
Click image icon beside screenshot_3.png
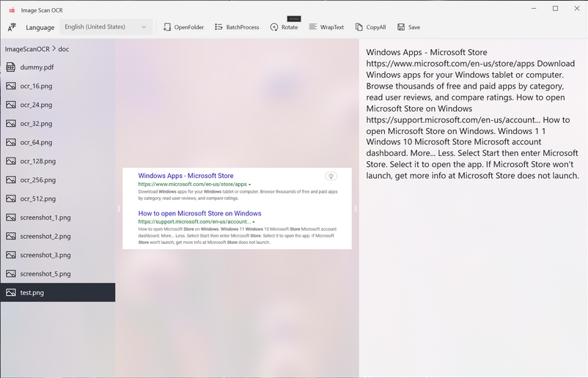click(x=11, y=255)
